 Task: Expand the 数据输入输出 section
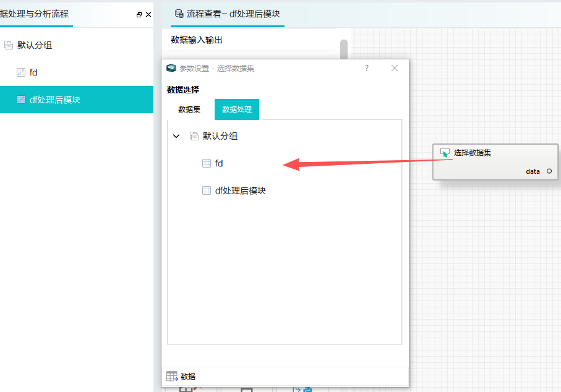click(x=196, y=40)
